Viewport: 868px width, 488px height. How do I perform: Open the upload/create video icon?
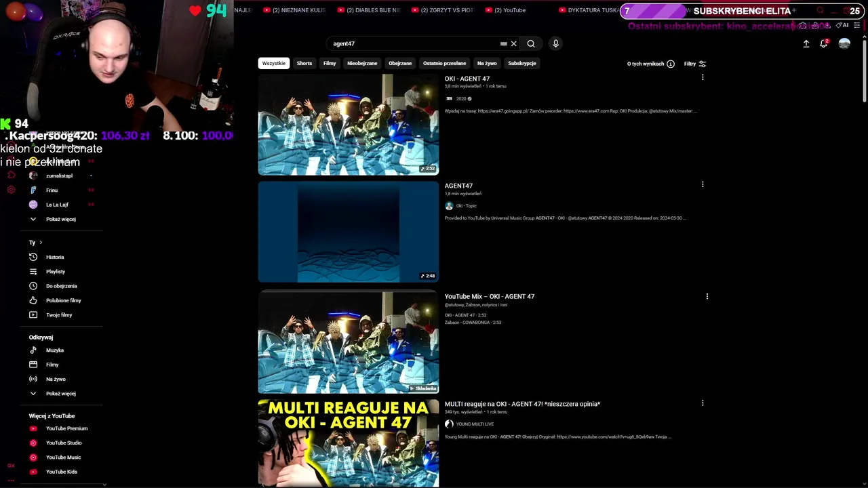[x=806, y=43]
